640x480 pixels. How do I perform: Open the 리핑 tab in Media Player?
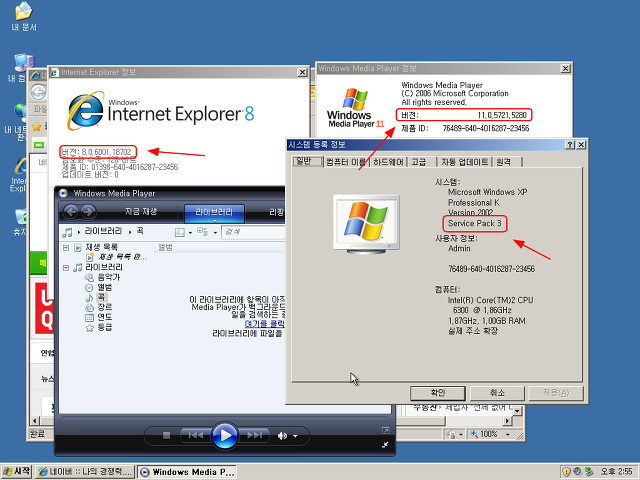click(x=276, y=212)
